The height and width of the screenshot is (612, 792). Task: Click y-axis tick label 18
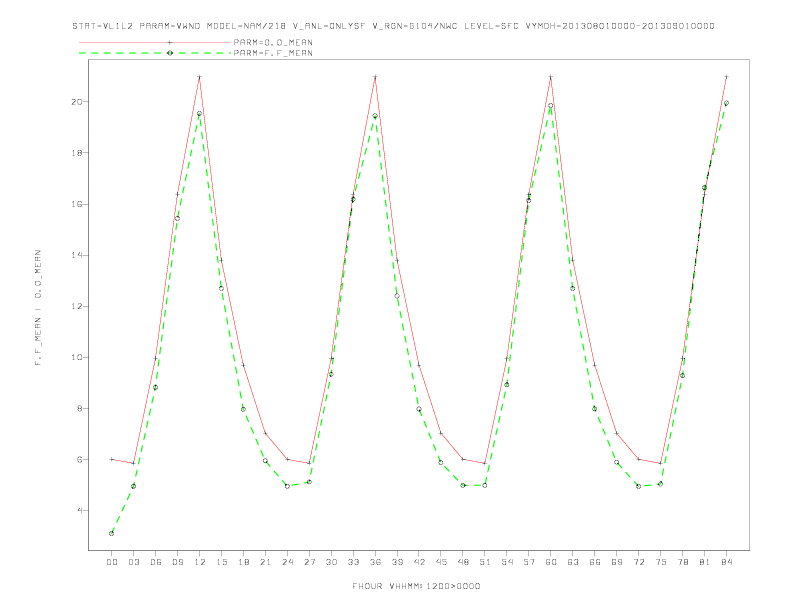pyautogui.click(x=77, y=152)
